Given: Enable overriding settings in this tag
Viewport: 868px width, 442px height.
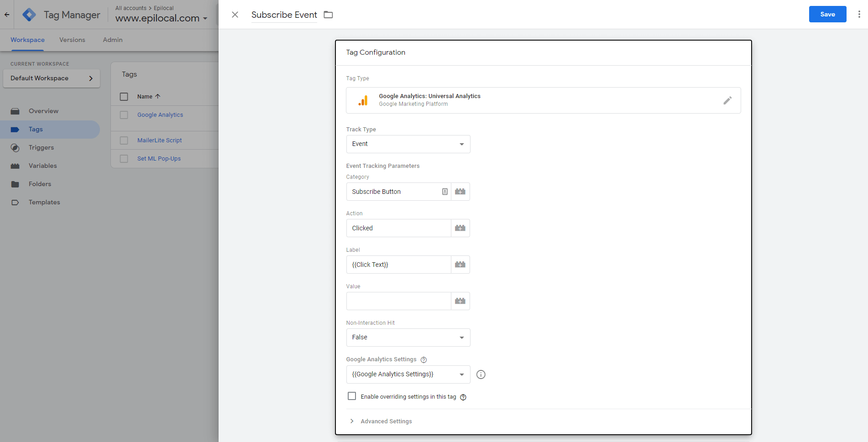Looking at the screenshot, I should [x=352, y=396].
